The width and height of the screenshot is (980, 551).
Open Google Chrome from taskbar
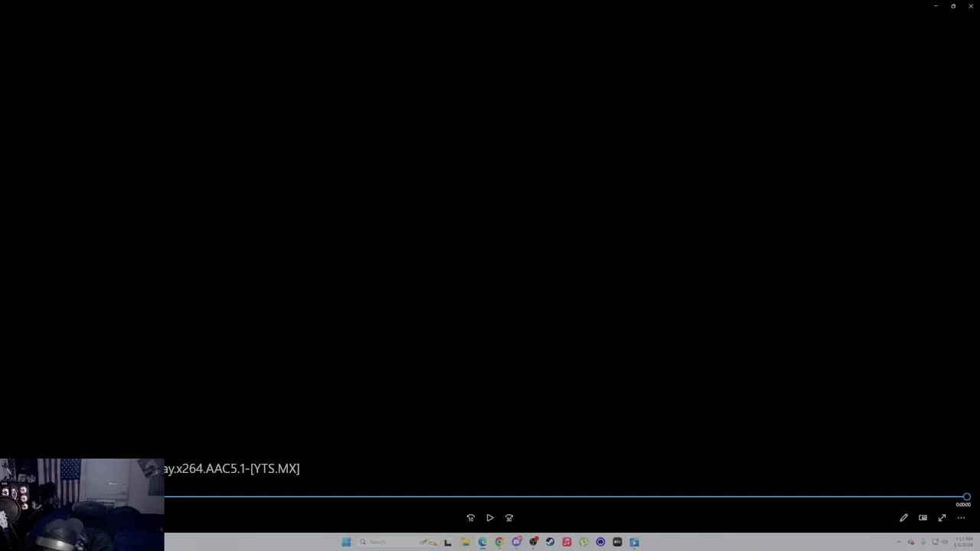pyautogui.click(x=499, y=542)
